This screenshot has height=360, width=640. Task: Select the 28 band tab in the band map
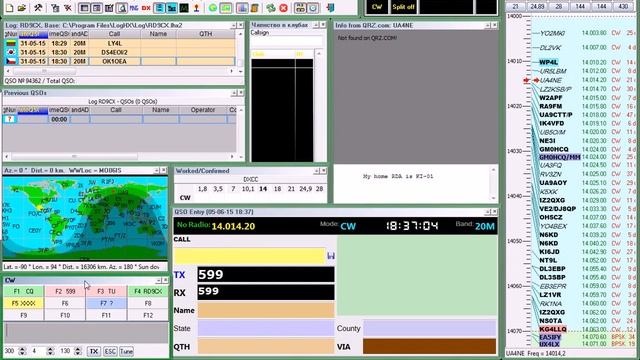coord(559,7)
